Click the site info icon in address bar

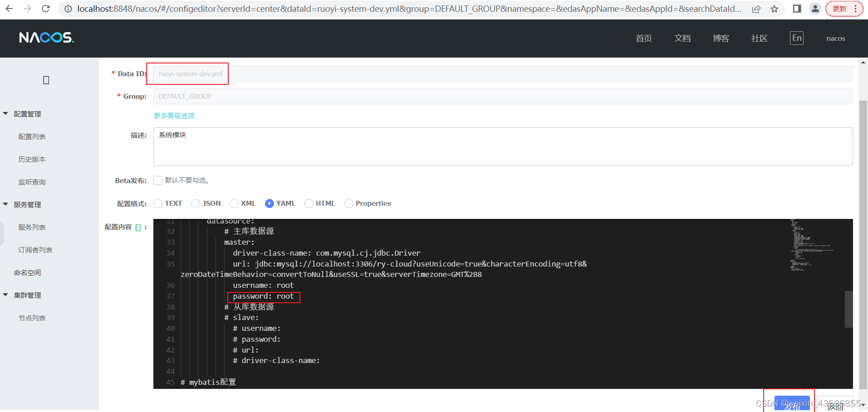tap(68, 9)
